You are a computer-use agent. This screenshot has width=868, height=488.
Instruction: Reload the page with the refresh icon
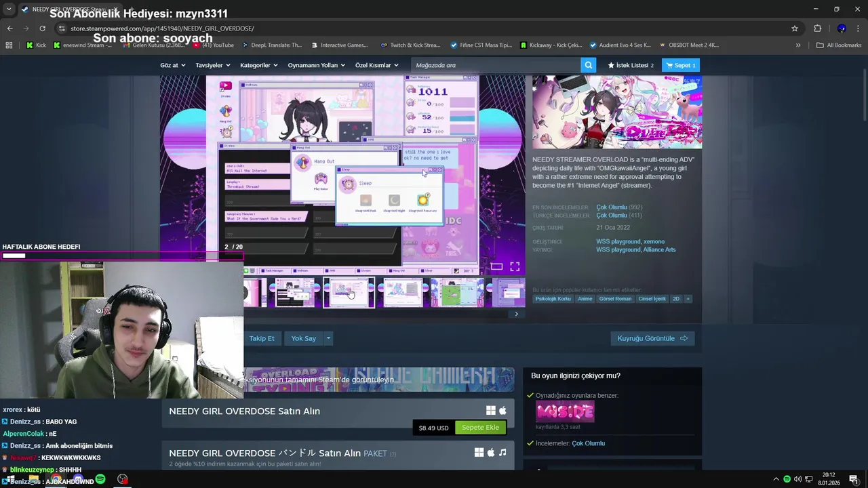(42, 28)
